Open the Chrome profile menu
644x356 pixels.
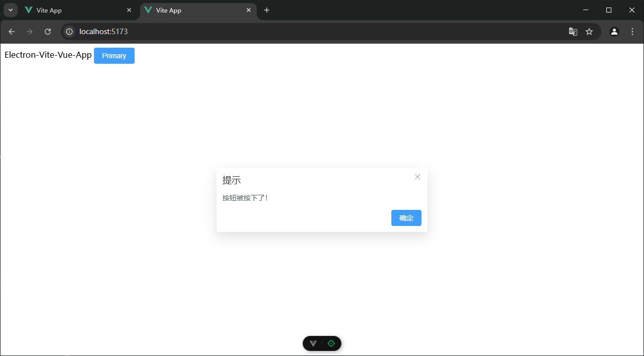point(614,32)
